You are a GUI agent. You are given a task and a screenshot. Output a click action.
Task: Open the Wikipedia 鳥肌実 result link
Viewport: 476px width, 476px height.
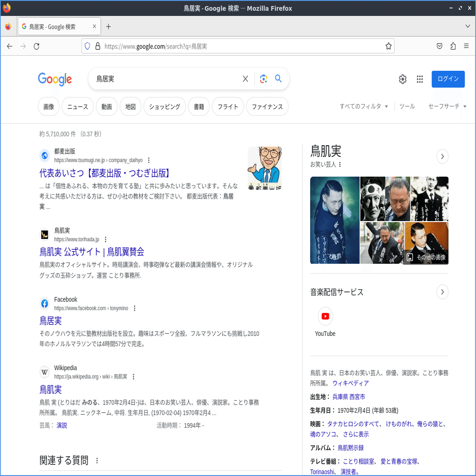coord(51,389)
